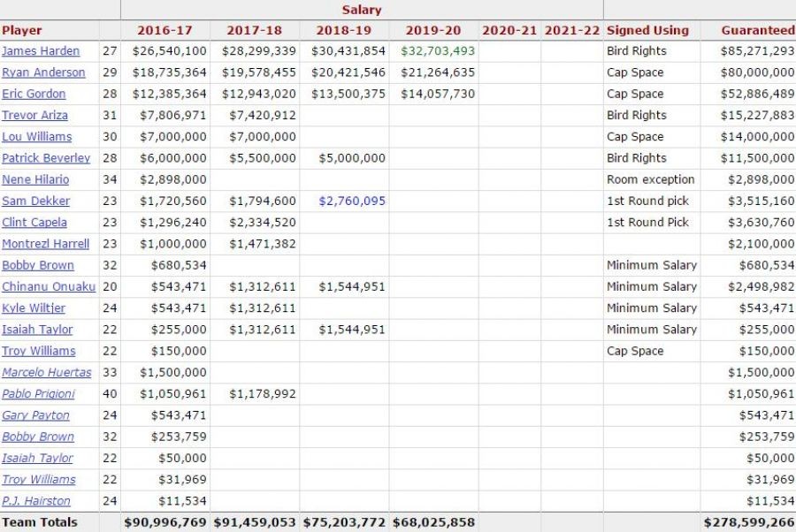
Task: Select the $75,203,772 team total
Action: (x=344, y=522)
